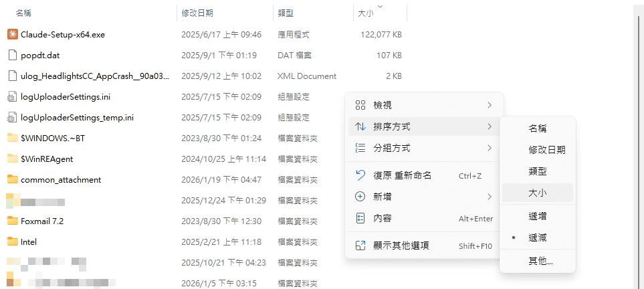Click the Foxmail 7.2 folder icon
644x289 pixels.
coord(13,221)
